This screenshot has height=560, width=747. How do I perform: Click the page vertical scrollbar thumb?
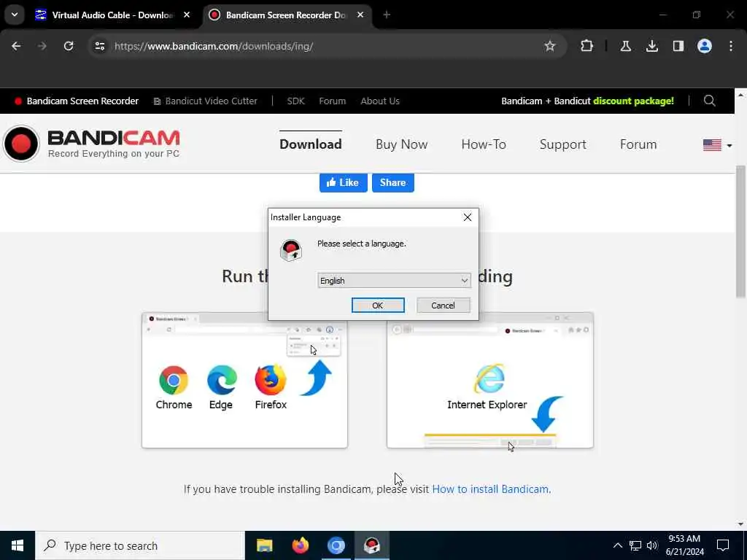pos(740,232)
